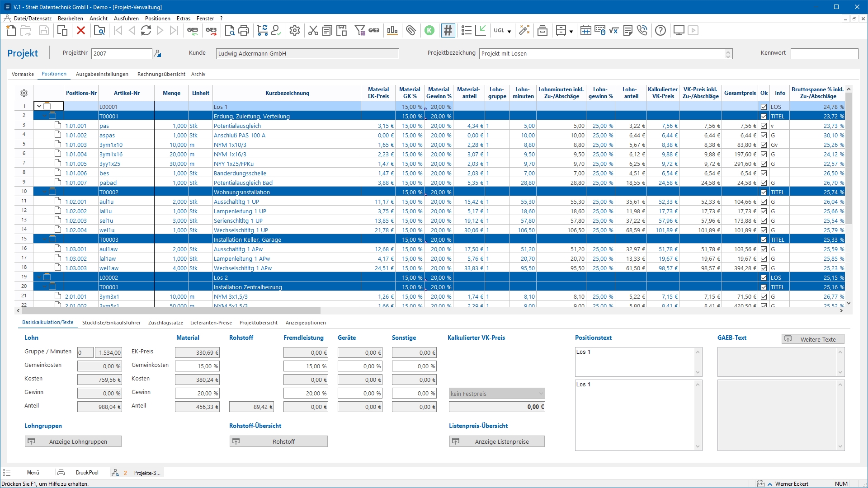Click the red delete record icon
The image size is (868, 488).
tap(81, 31)
